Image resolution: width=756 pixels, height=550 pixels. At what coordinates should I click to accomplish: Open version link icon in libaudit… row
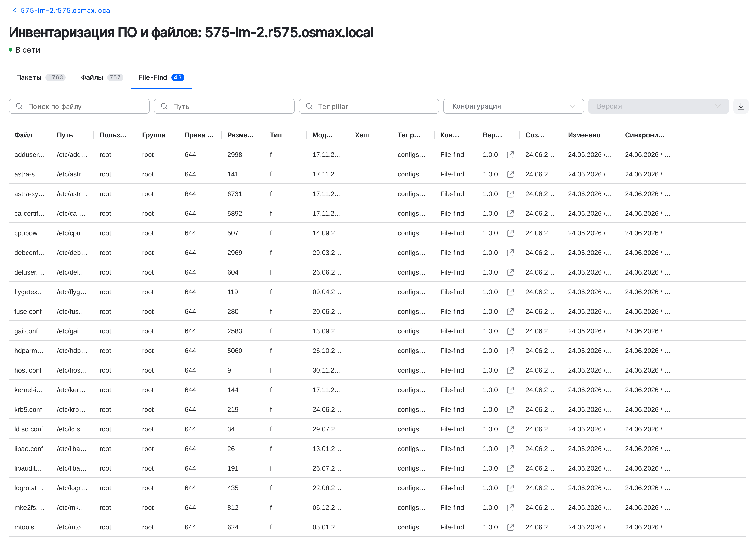coord(510,469)
